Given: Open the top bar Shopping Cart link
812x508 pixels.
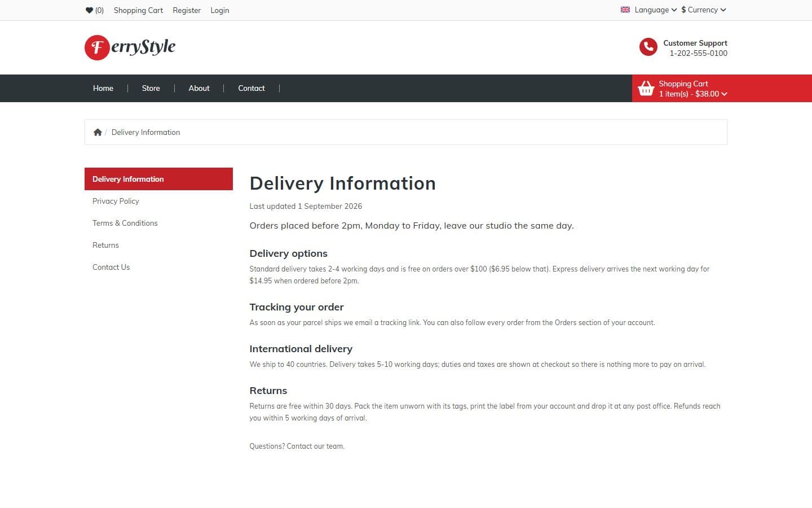Looking at the screenshot, I should [x=138, y=10].
